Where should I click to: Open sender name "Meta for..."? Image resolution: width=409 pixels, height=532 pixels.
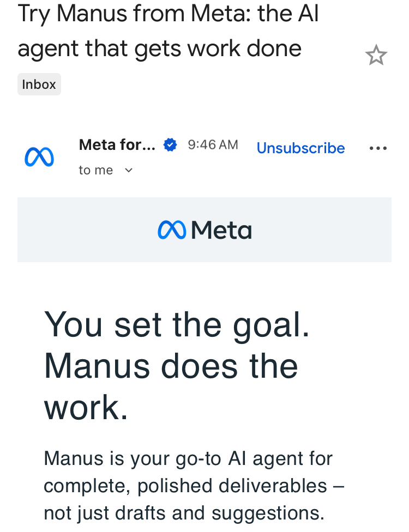117,145
